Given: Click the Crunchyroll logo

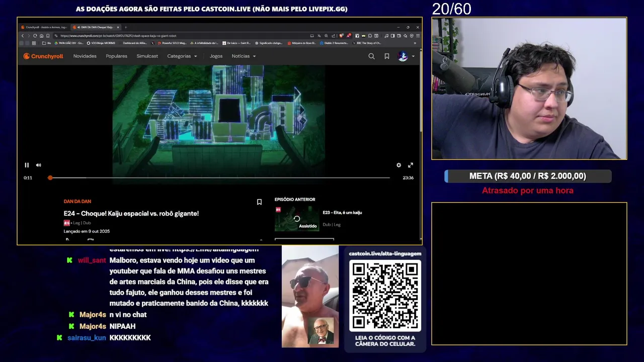Looking at the screenshot, I should click(43, 56).
